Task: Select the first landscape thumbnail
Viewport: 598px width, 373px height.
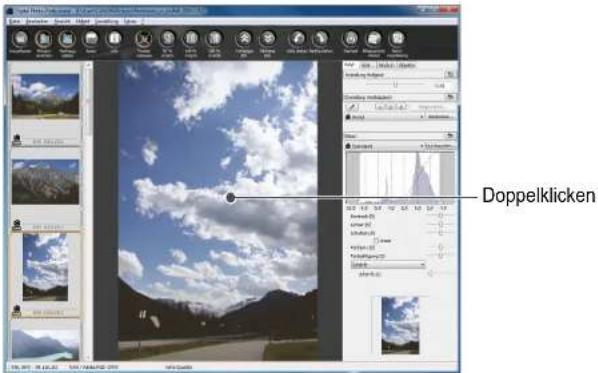Action: [45, 96]
